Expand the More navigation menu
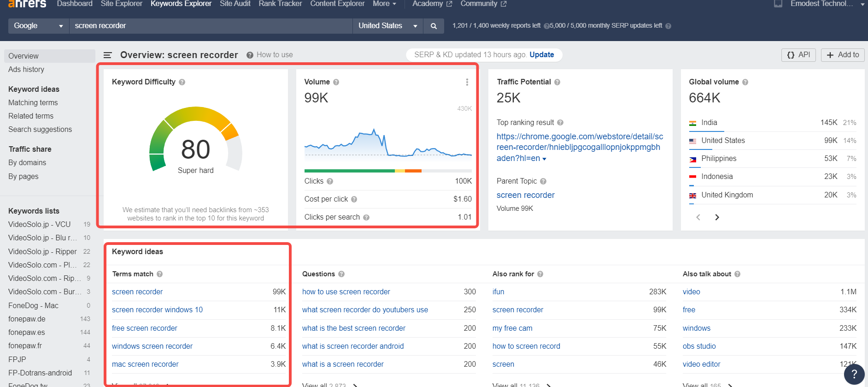The height and width of the screenshot is (387, 868). [384, 4]
